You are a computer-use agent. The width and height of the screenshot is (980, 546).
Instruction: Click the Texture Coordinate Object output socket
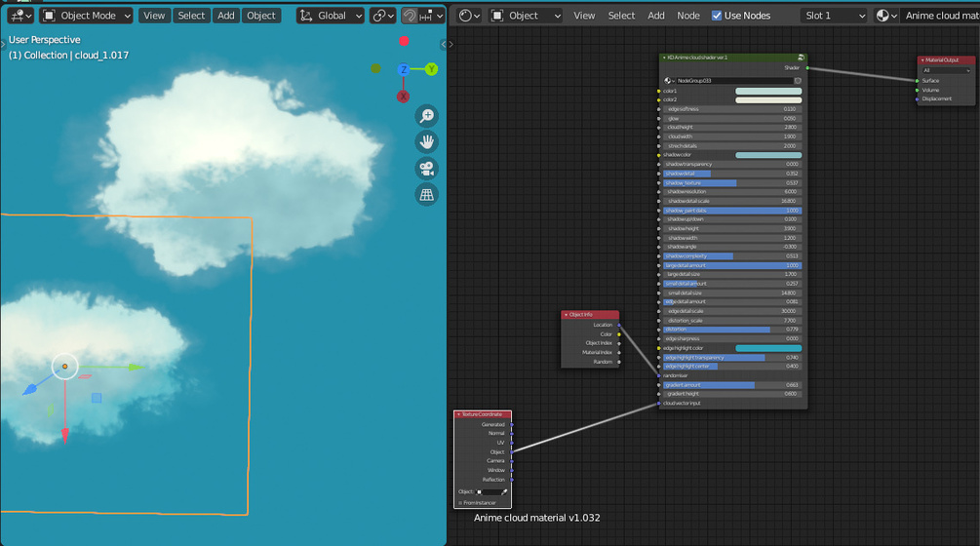512,451
